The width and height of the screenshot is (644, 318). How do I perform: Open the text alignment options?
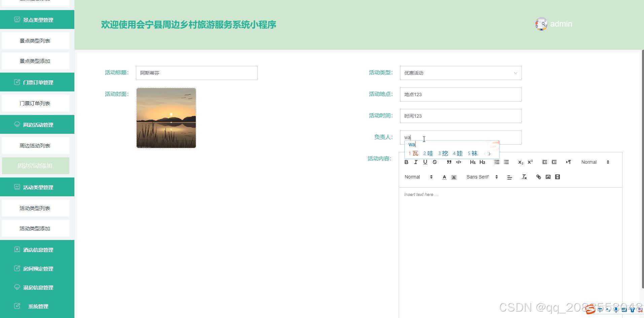[509, 177]
